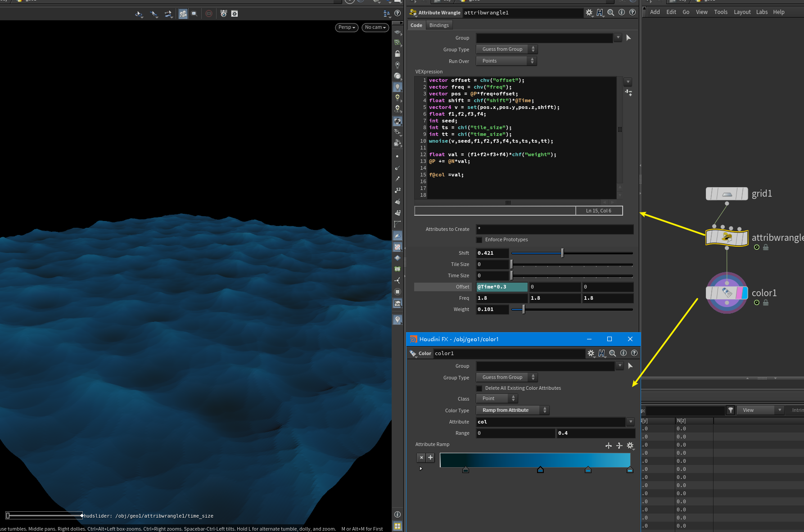Open the Color Type dropdown
The height and width of the screenshot is (532, 804).
512,410
